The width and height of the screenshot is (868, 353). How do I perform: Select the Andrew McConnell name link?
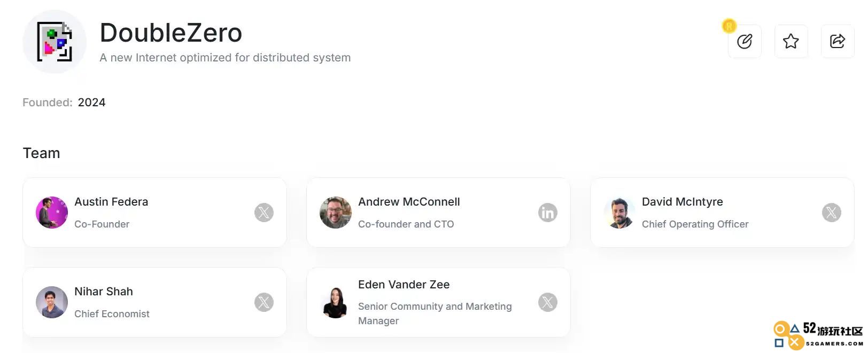(x=409, y=202)
